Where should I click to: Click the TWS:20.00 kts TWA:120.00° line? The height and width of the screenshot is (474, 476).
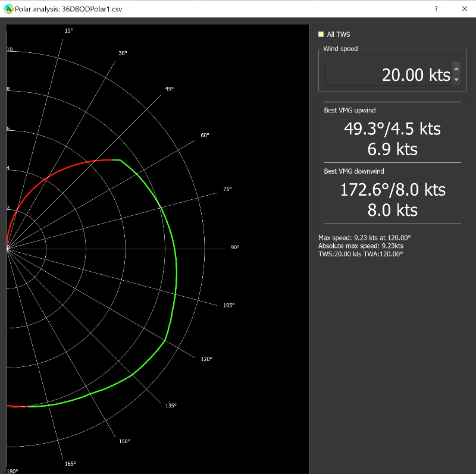(361, 254)
